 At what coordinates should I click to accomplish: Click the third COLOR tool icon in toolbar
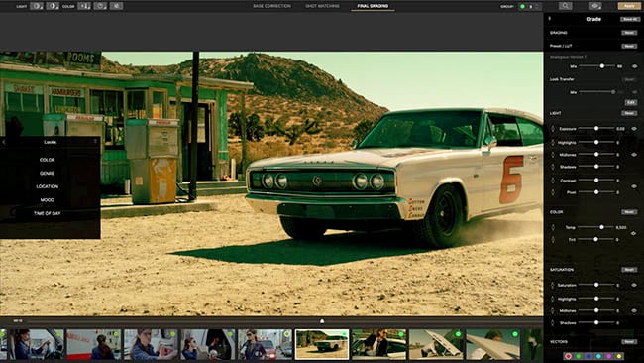click(116, 6)
